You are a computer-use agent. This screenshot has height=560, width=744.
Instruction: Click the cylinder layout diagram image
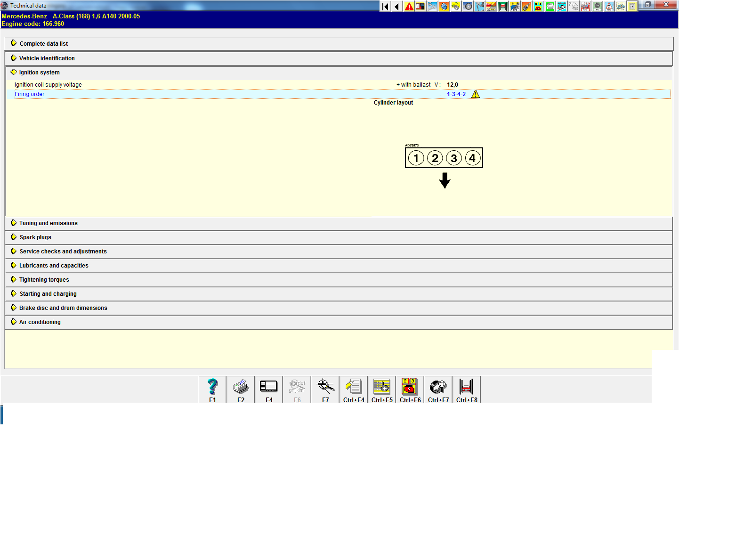(444, 166)
